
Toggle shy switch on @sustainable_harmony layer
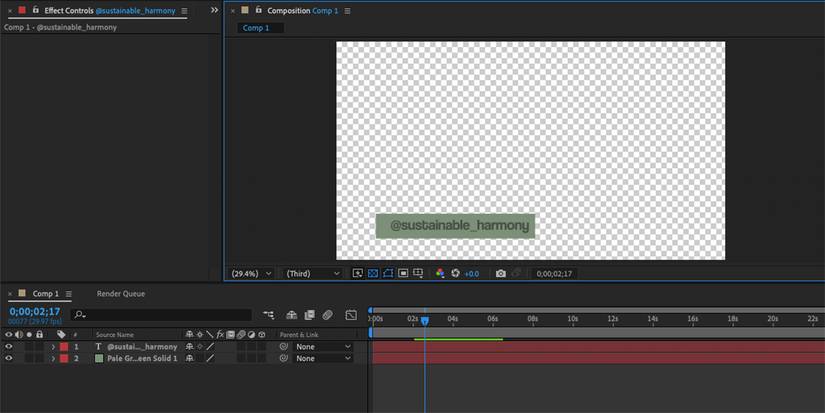(x=189, y=347)
